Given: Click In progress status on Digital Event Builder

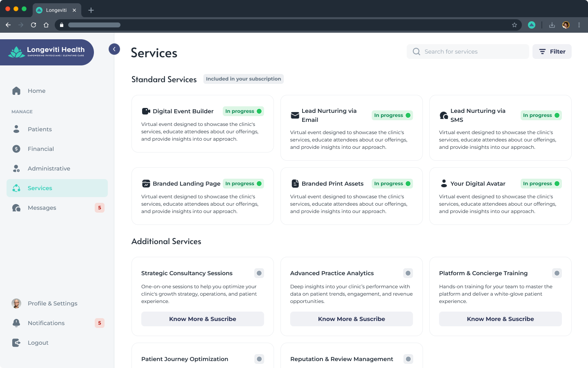Looking at the screenshot, I should [243, 111].
